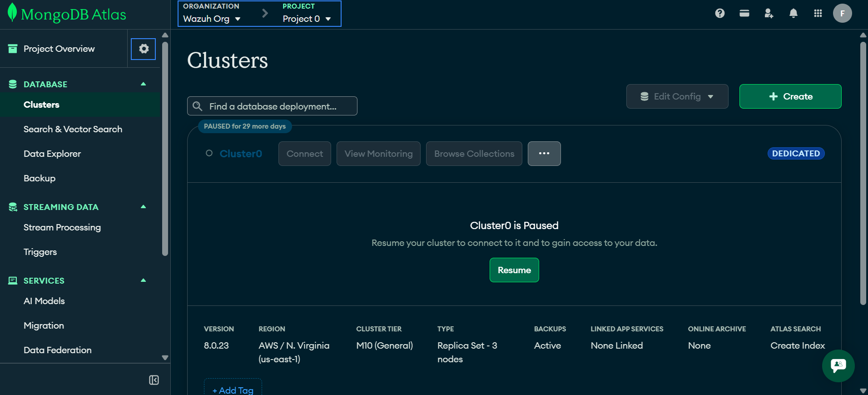The height and width of the screenshot is (395, 868).
Task: Click the Resume cluster button
Action: 514,270
